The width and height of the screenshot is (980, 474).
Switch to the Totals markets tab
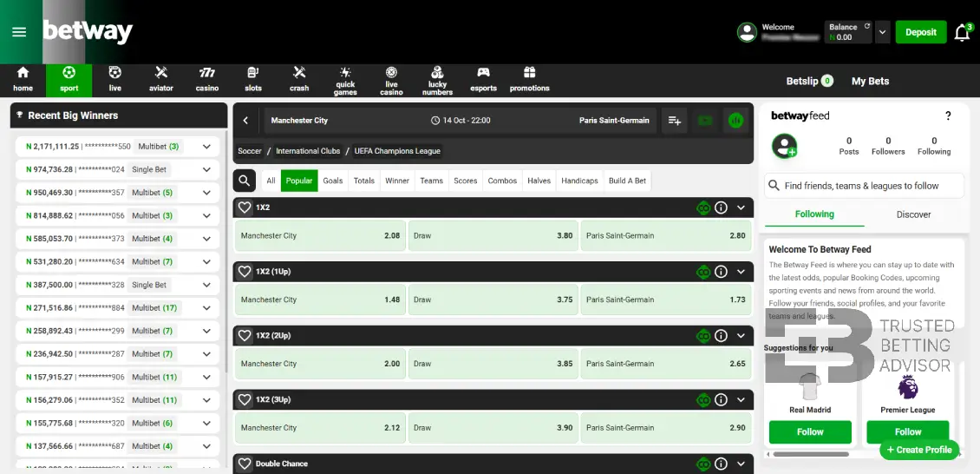363,181
